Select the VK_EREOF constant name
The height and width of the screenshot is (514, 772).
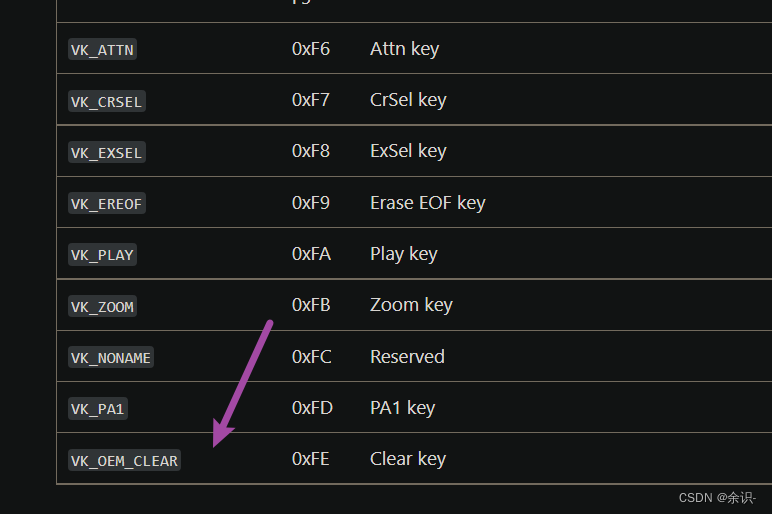pyautogui.click(x=107, y=203)
